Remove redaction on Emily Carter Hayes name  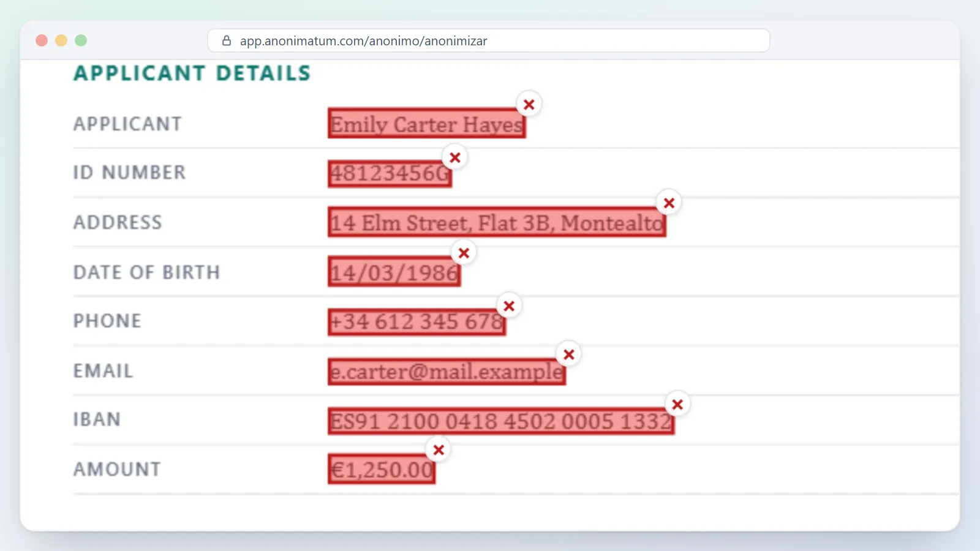click(529, 105)
